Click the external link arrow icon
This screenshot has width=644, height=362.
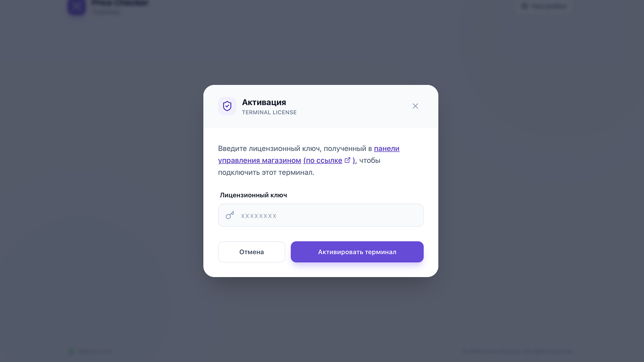tap(347, 160)
